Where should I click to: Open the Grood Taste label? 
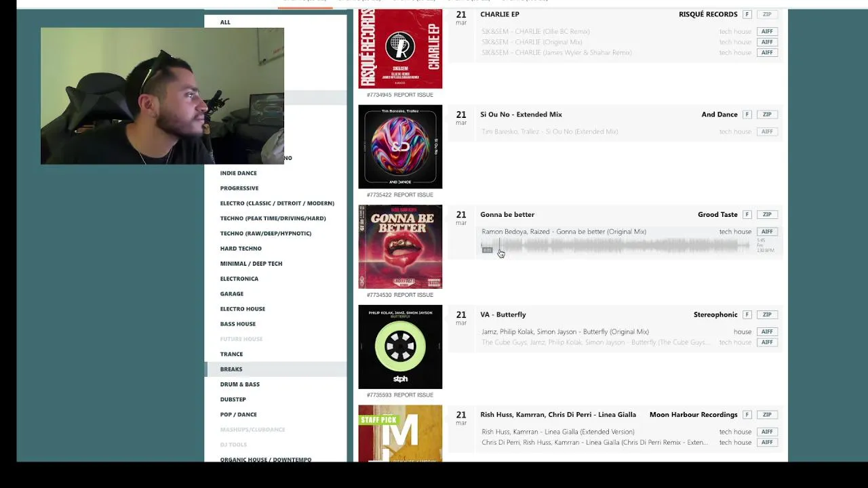click(717, 215)
